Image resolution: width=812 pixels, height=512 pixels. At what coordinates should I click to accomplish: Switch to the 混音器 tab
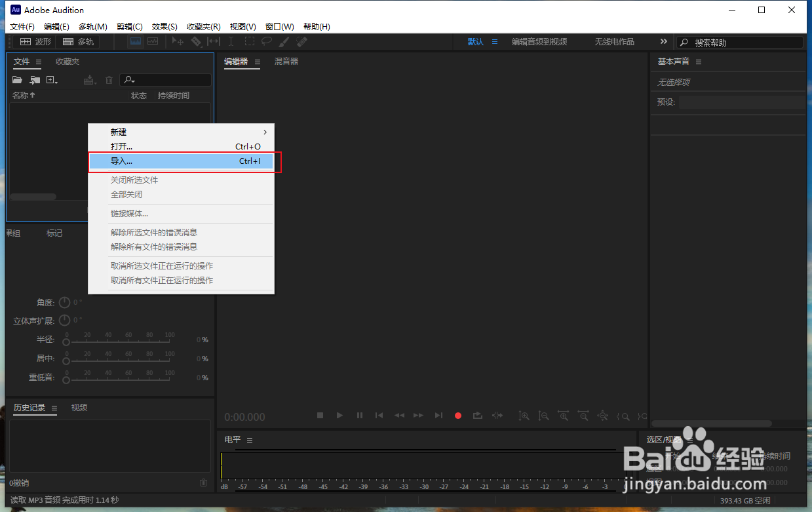coord(286,62)
